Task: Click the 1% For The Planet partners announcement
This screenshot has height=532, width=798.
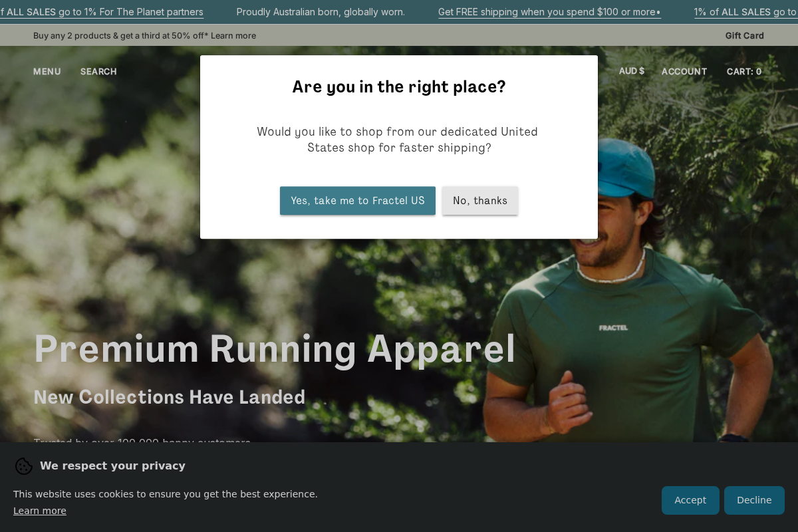Action: (x=102, y=12)
